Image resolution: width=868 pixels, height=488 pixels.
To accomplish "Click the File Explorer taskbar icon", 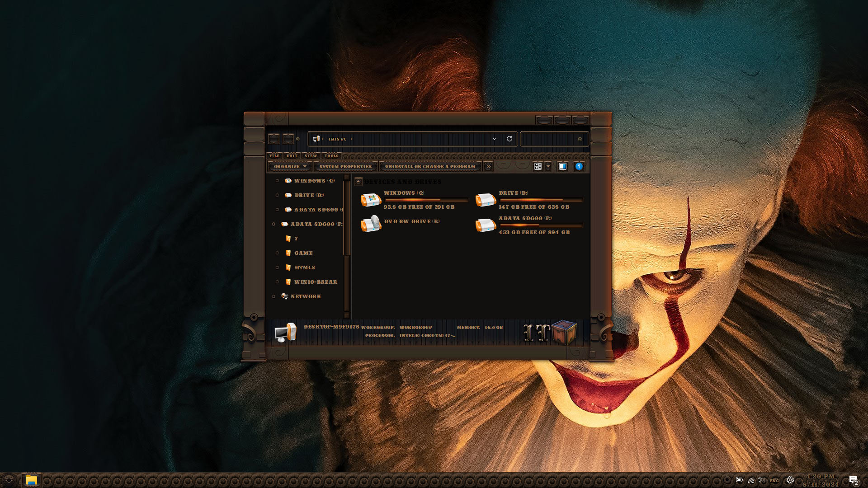I will click(x=31, y=480).
